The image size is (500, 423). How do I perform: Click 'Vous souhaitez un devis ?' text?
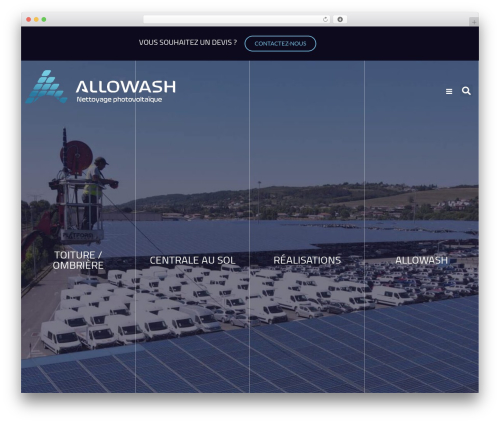pyautogui.click(x=188, y=43)
